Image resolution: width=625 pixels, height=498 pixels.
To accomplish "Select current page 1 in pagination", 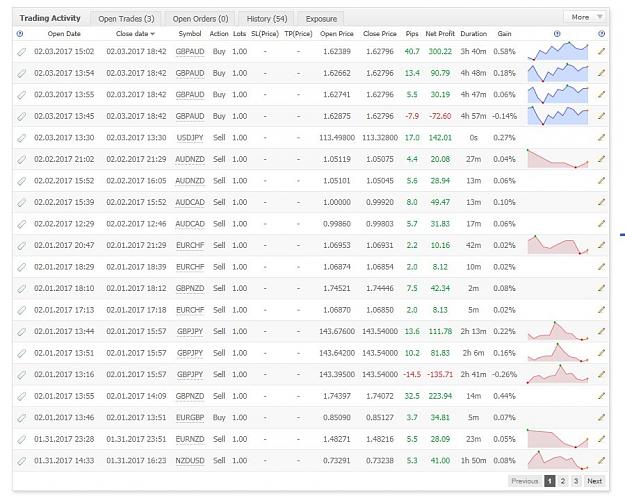I will [550, 481].
